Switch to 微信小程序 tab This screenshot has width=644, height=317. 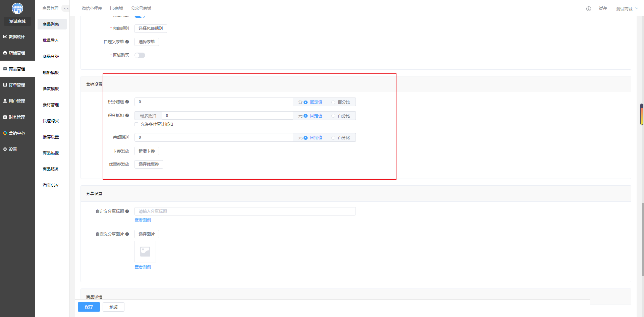pos(92,8)
